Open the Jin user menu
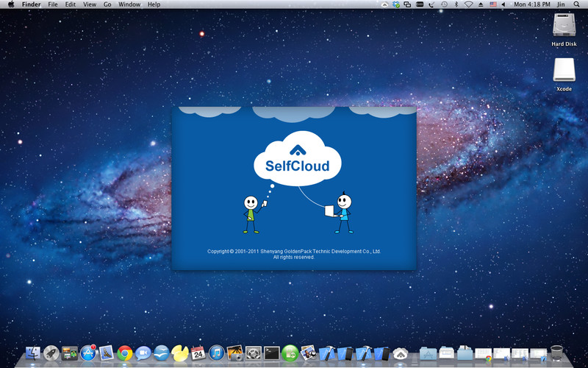Screen dimensions: 588x368 [x=561, y=4]
